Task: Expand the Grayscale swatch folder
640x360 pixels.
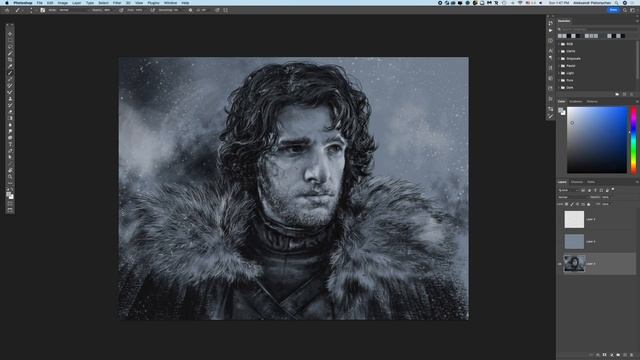Action: point(559,58)
